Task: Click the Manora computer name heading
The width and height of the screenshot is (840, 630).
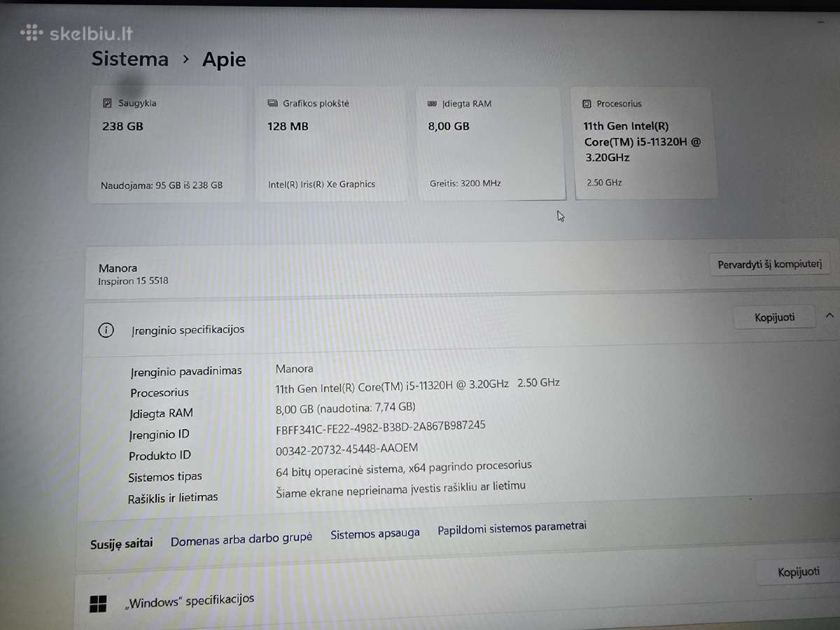Action: pyautogui.click(x=118, y=268)
